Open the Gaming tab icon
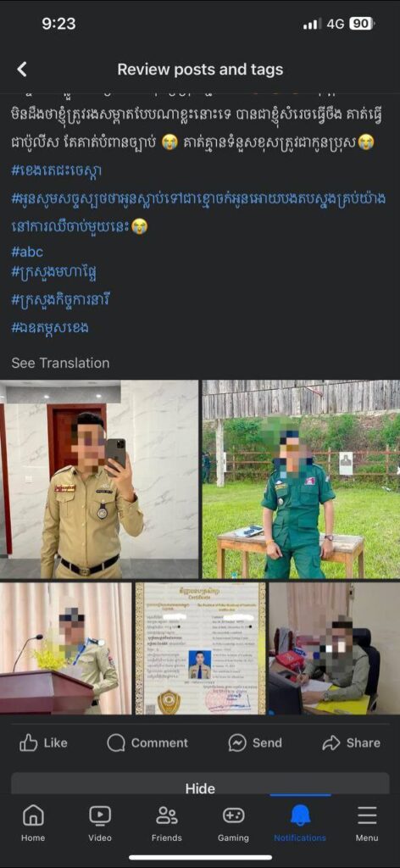This screenshot has width=400, height=868. (x=233, y=815)
